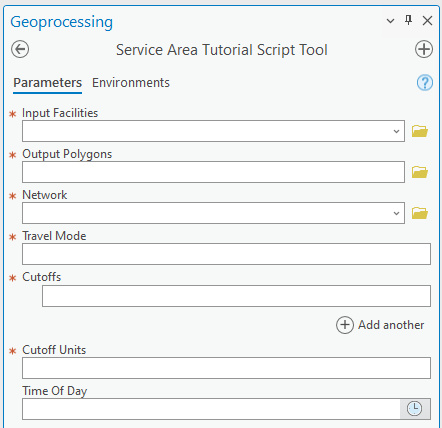Screen dimensions: 442x428
Task: Toggle auto-hide pin for Geoprocessing pane
Action: (x=408, y=20)
